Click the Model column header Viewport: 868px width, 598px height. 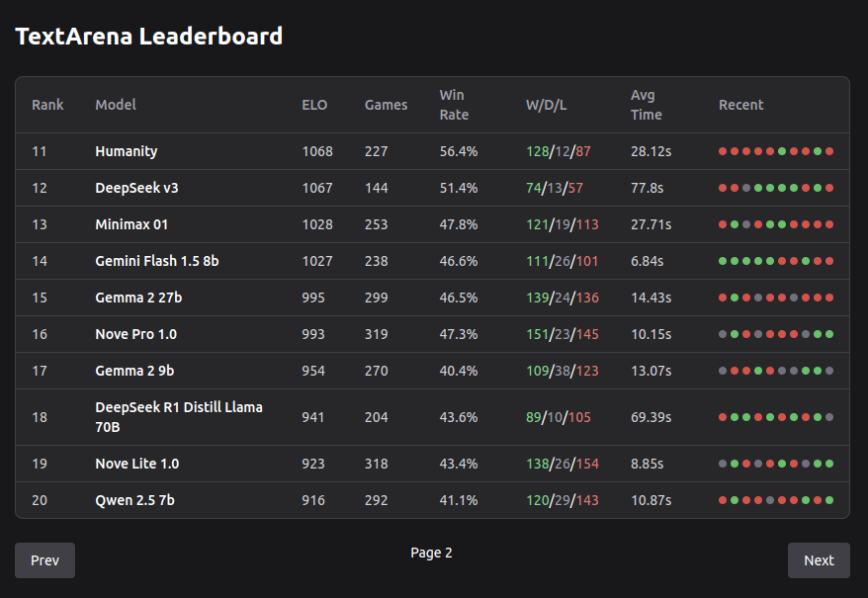coord(116,105)
